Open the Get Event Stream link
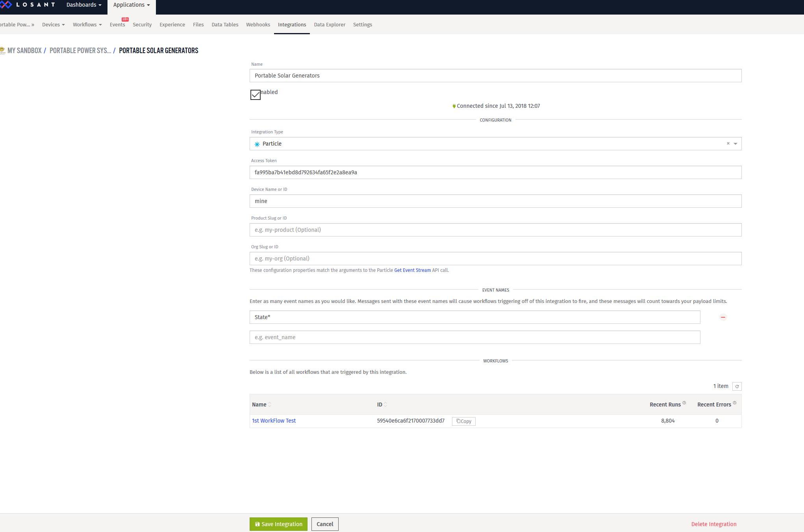The width and height of the screenshot is (804, 532). [412, 270]
